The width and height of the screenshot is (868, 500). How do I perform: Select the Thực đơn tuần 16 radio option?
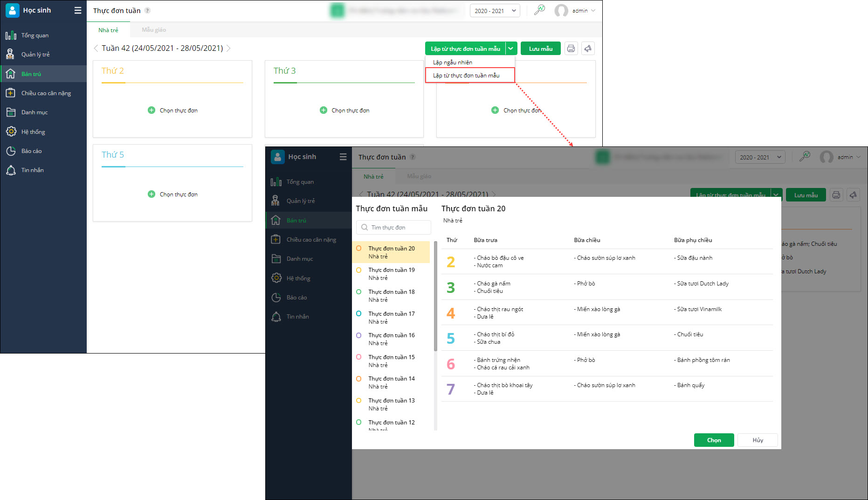point(359,335)
